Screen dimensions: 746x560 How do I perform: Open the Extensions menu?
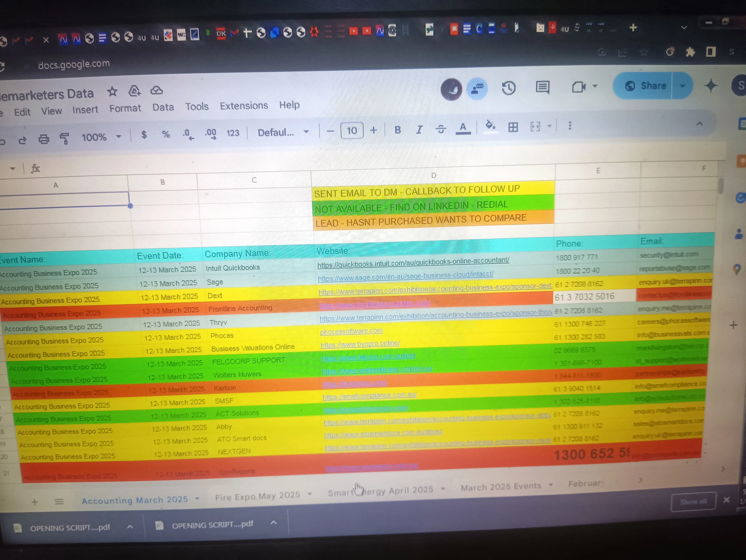(x=243, y=106)
